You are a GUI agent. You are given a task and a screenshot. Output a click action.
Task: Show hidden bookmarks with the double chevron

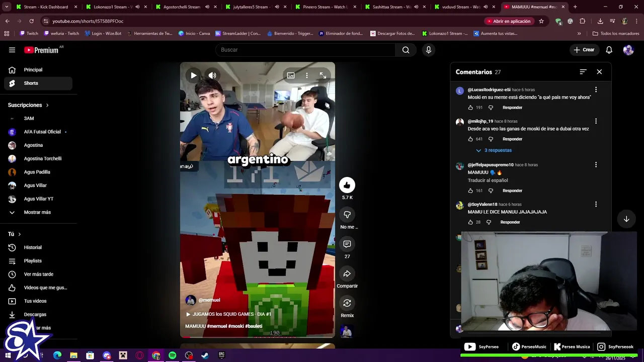click(x=579, y=34)
